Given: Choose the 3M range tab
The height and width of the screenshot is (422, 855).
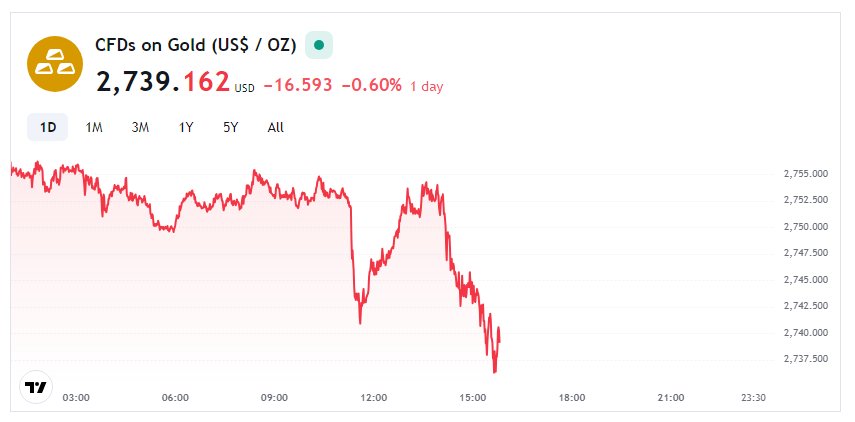Looking at the screenshot, I should [x=140, y=127].
